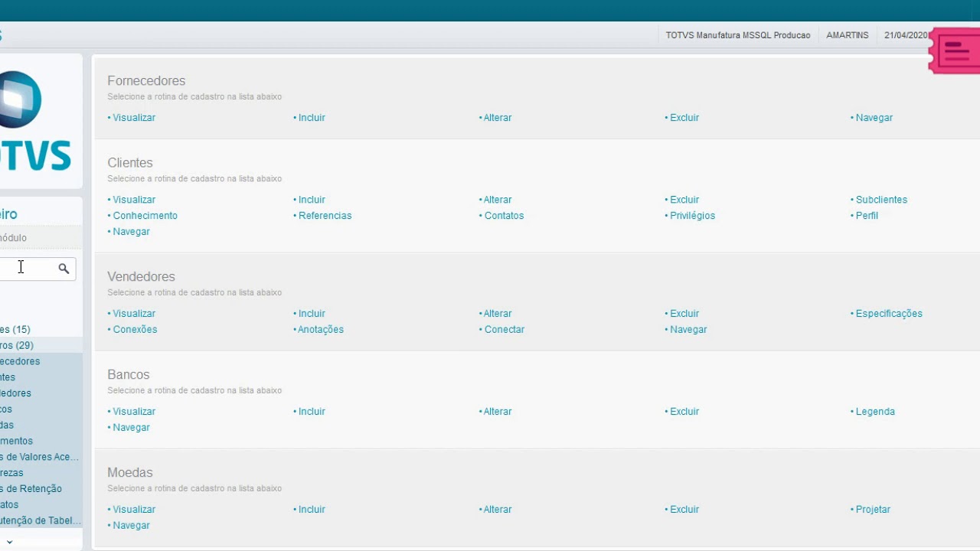
Task: Open Subclientes link
Action: (881, 200)
